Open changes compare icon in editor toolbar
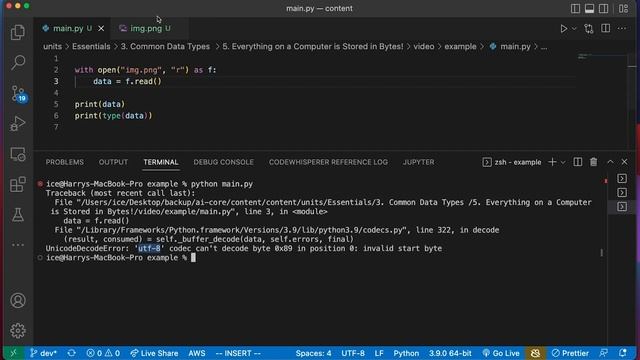 click(x=589, y=29)
